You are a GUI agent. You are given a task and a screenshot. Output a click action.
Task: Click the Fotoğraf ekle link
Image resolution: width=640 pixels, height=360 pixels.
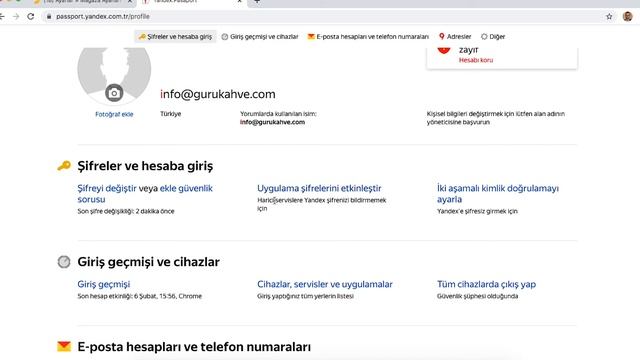click(x=114, y=114)
